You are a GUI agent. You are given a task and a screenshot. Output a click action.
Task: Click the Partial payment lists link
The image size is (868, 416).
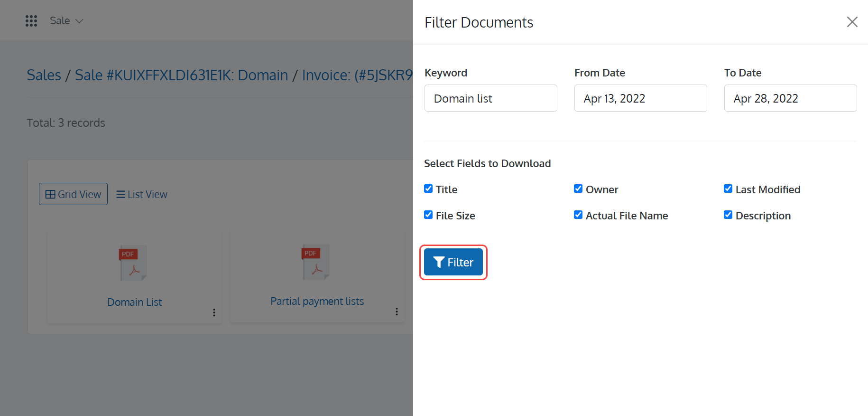(317, 301)
